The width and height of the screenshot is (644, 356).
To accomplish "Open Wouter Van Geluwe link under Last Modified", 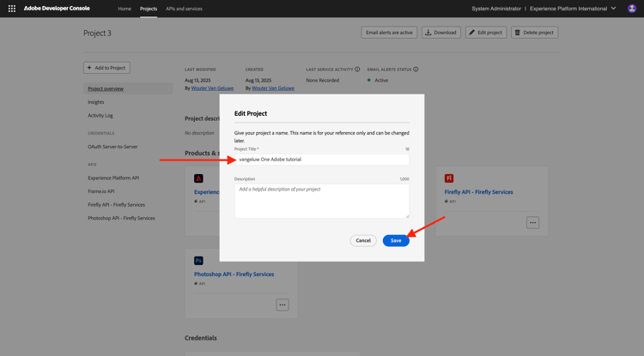I will point(212,88).
